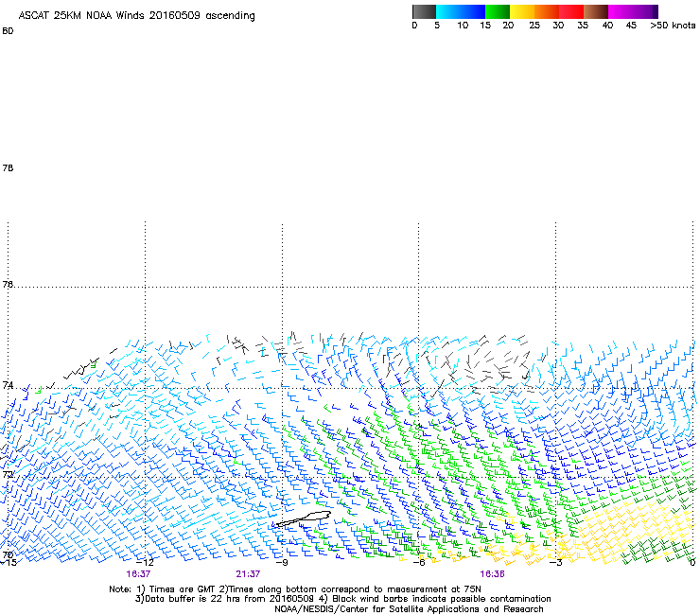Viewport: 700px width, 615px height.
Task: Click the brown 35-40 knots legend segment
Action: [x=596, y=11]
